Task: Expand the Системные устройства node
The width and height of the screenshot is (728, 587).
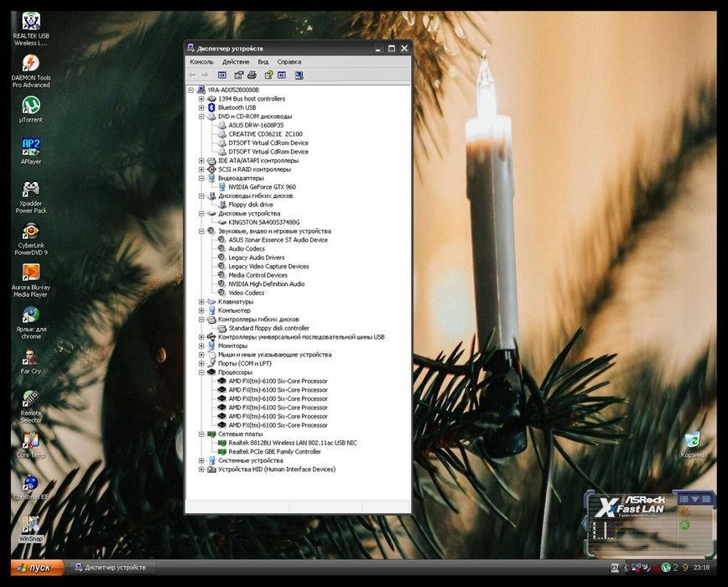Action: 201,460
